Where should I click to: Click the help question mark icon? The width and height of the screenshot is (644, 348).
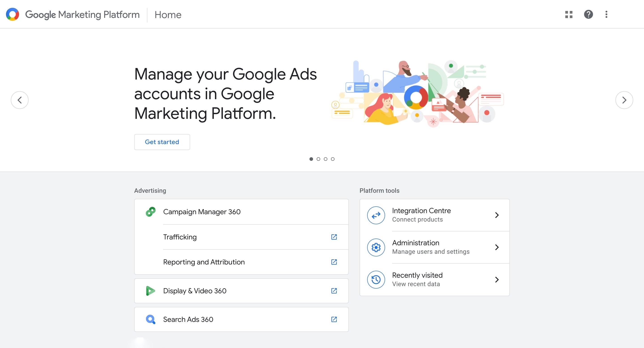pos(588,15)
